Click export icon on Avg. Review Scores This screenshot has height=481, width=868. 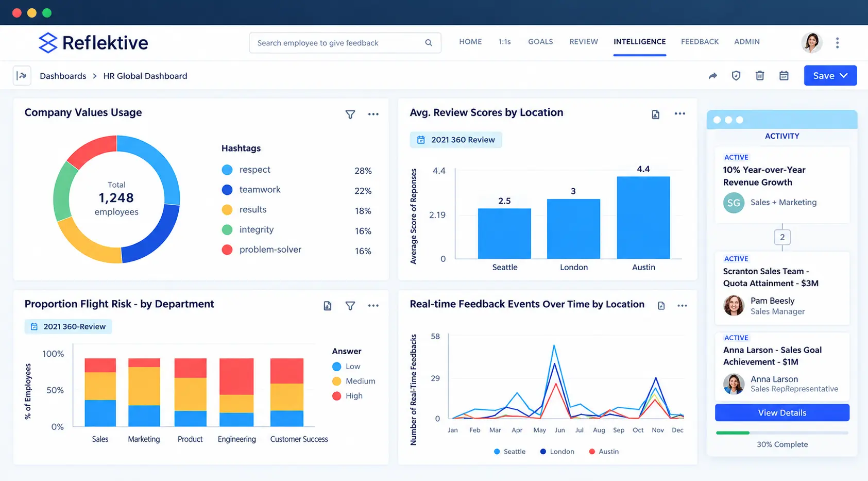point(655,114)
